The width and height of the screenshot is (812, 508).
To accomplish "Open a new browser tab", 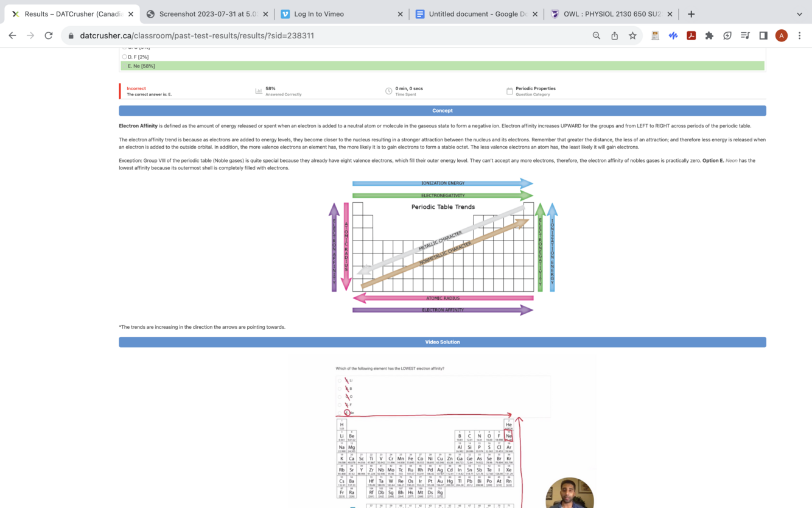I will pyautogui.click(x=691, y=14).
